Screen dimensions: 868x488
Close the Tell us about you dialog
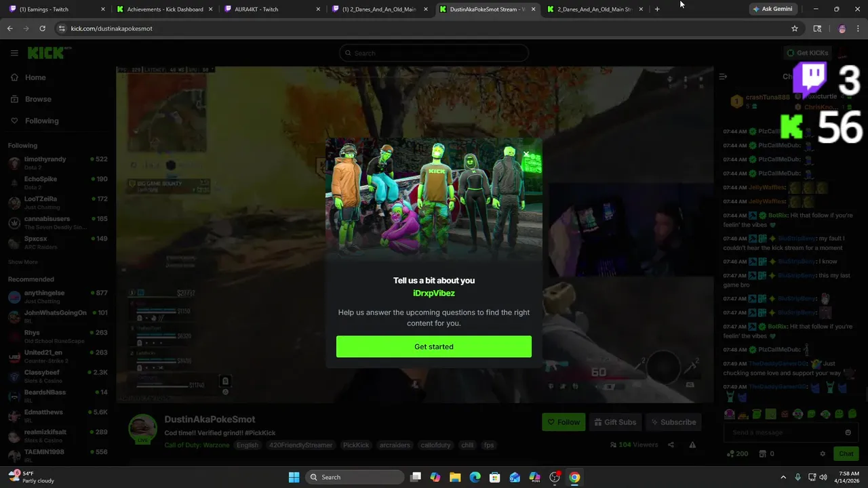point(526,155)
